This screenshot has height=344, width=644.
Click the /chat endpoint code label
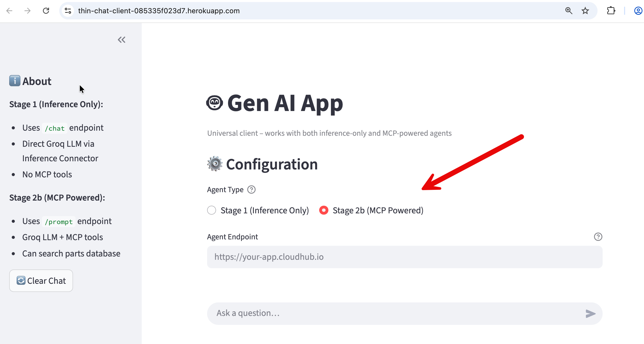click(x=55, y=128)
